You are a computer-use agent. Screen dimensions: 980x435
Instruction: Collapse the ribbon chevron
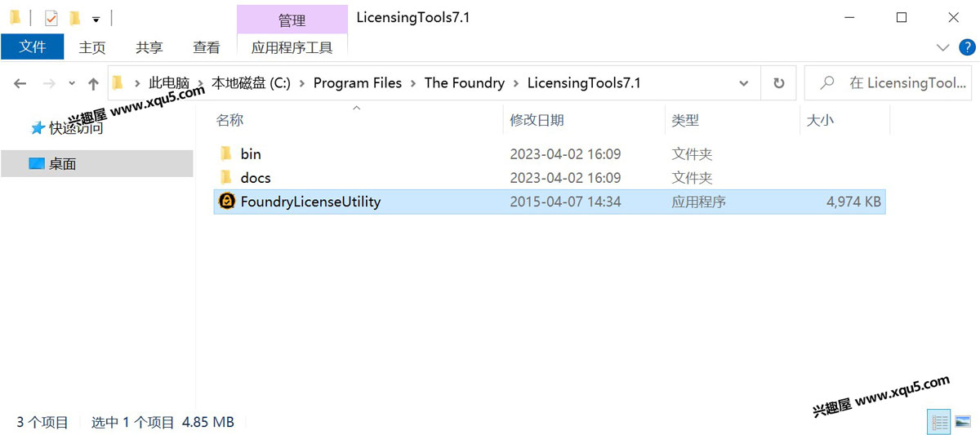(x=943, y=47)
